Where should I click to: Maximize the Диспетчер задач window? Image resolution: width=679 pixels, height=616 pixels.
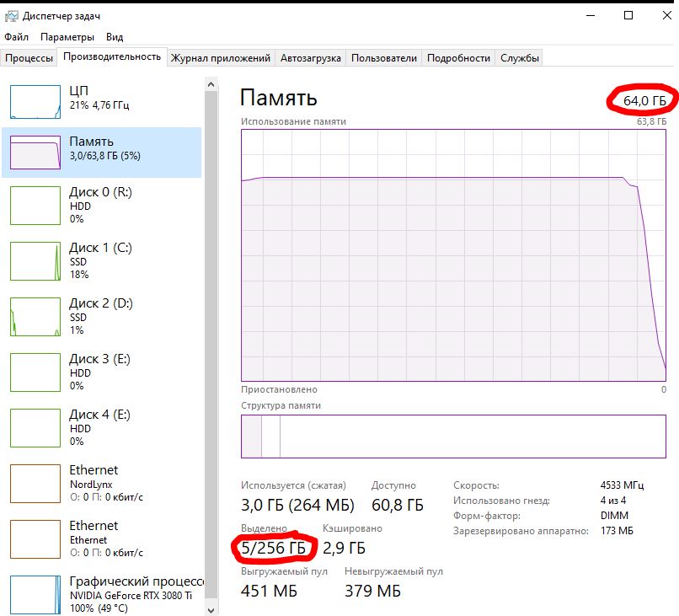click(628, 16)
